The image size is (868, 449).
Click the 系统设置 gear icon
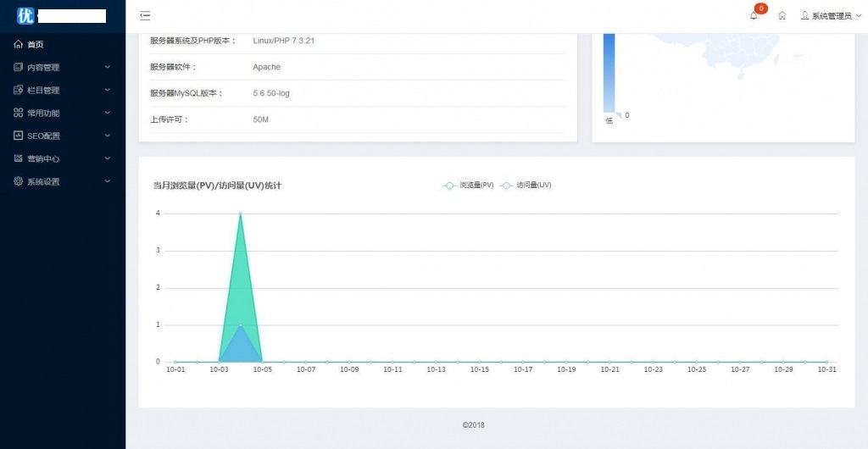pyautogui.click(x=19, y=181)
